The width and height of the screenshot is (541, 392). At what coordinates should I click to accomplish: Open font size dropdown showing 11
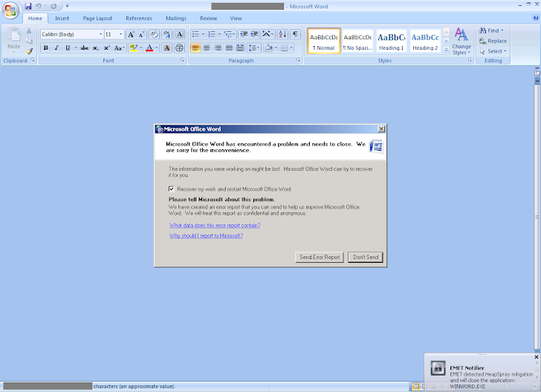click(x=120, y=34)
